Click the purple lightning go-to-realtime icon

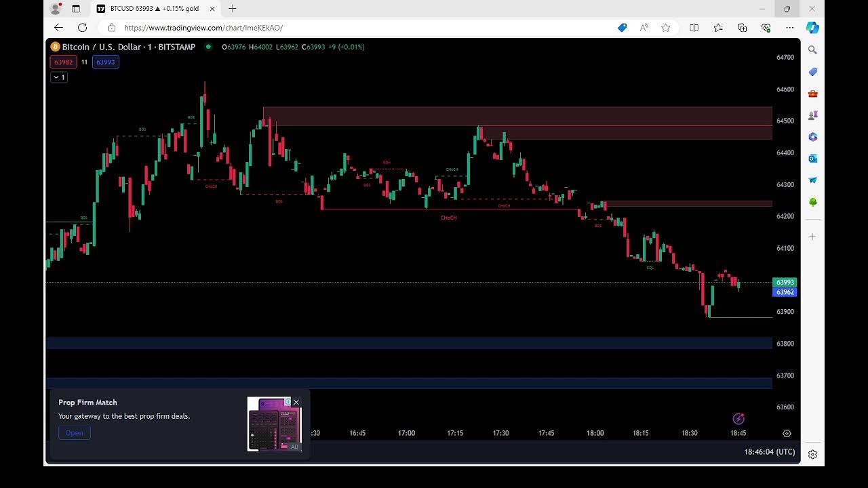pos(738,419)
